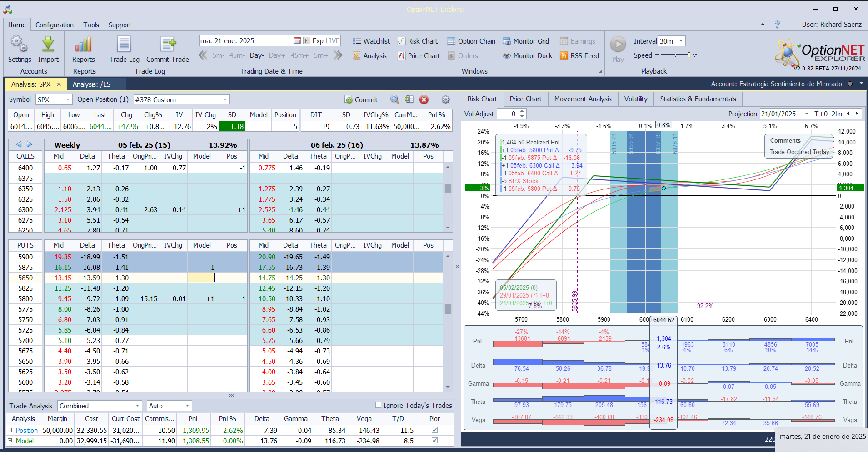Click the Day+ forward button
Viewport: 868px width, 452px height.
[277, 55]
